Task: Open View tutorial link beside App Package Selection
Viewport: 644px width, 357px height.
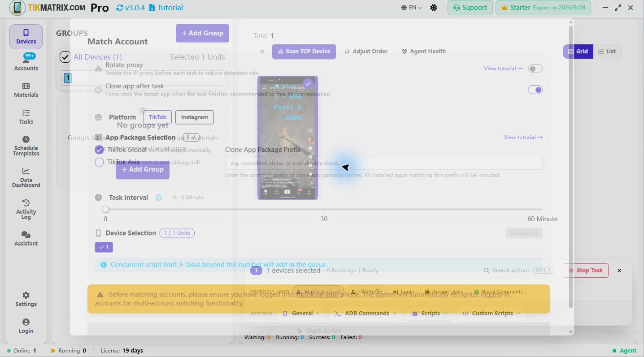Action: [523, 138]
